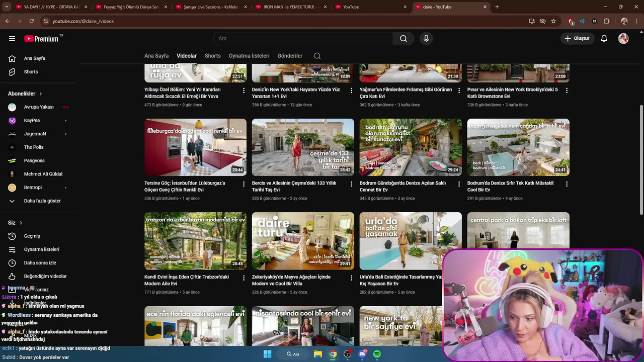Open OBS Studio from the taskbar
The height and width of the screenshot is (362, 644).
pyautogui.click(x=347, y=354)
